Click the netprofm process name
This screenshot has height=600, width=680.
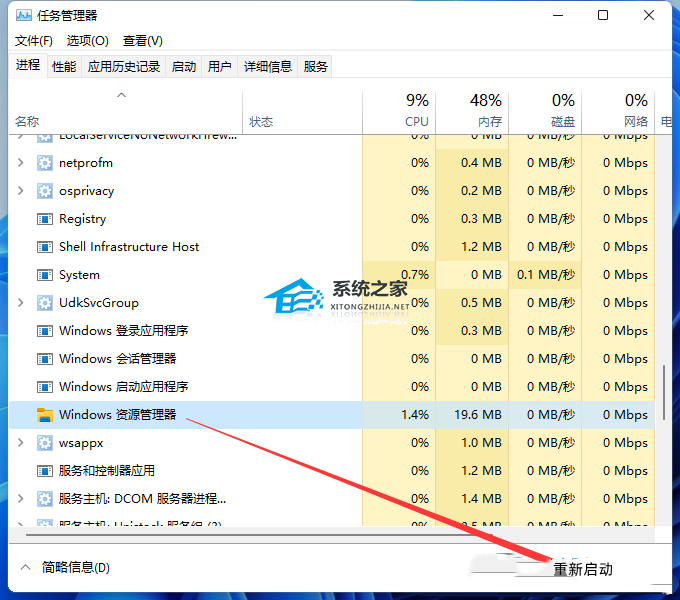(86, 163)
